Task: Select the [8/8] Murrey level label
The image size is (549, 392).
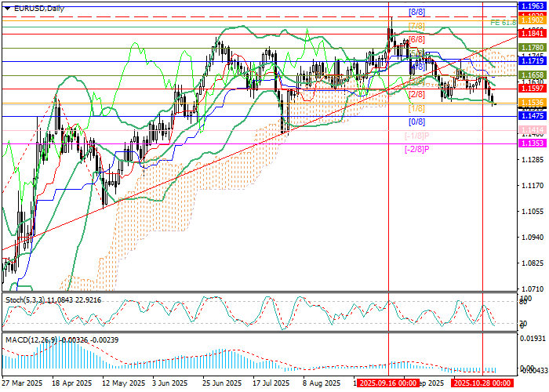Action: [417, 13]
